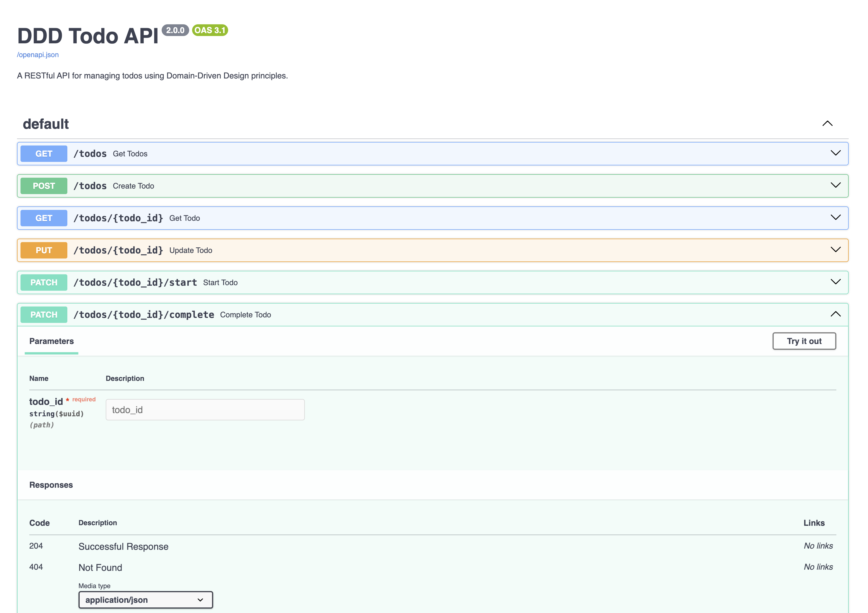The image size is (868, 613).
Task: Select the Parameters tab
Action: point(52,341)
